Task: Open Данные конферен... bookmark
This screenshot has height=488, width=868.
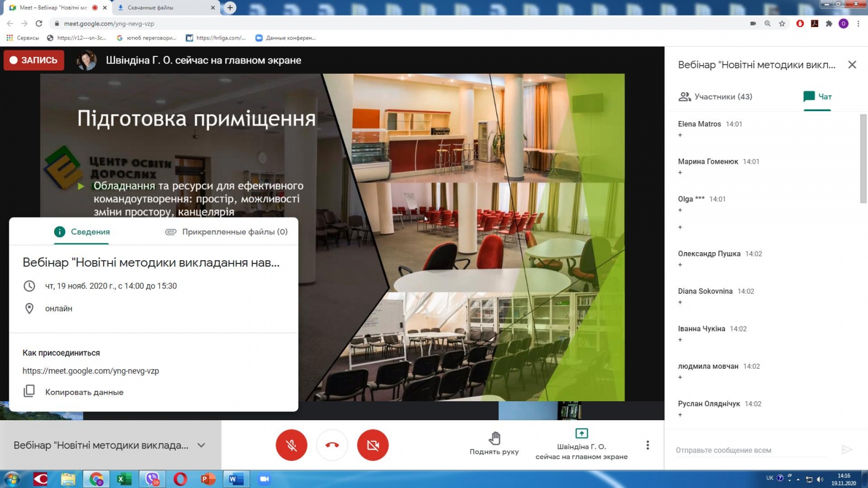Action: pos(286,38)
